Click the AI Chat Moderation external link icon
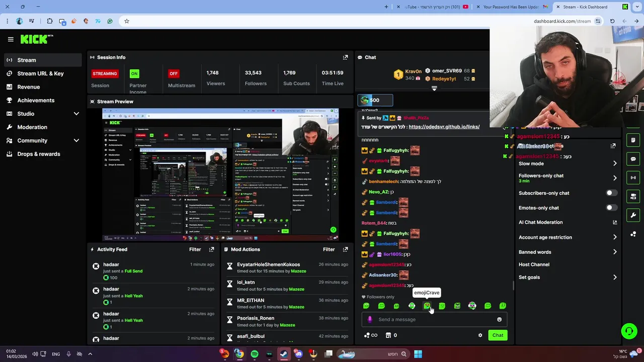Screen dimensions: 644x362 coord(615,222)
